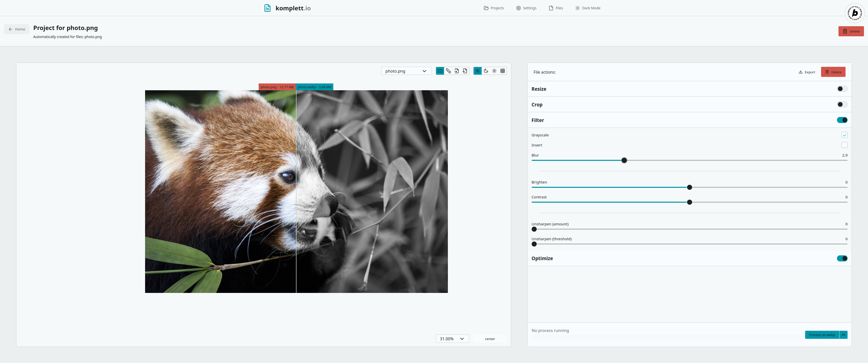868x363 pixels.
Task: Click the Process as webp button
Action: point(822,335)
